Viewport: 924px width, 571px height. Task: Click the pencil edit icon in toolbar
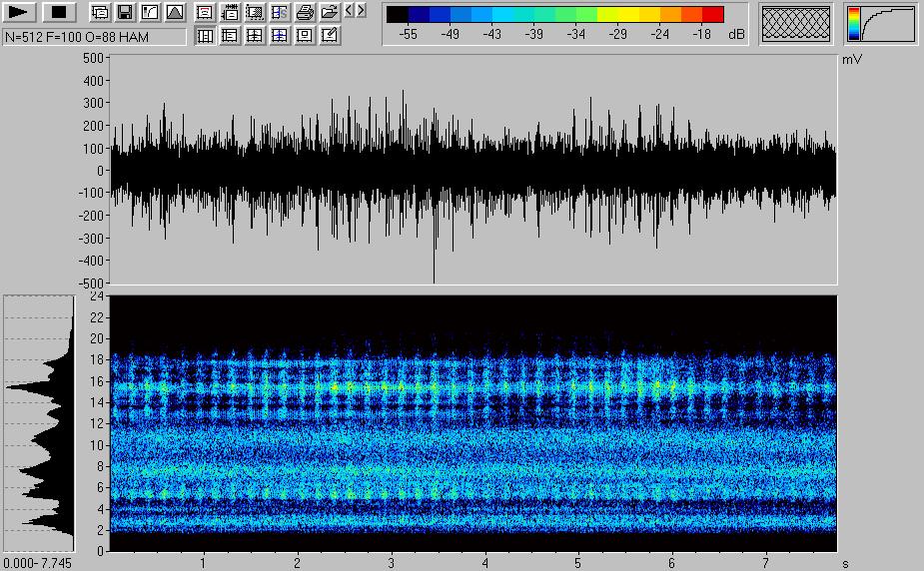click(329, 36)
